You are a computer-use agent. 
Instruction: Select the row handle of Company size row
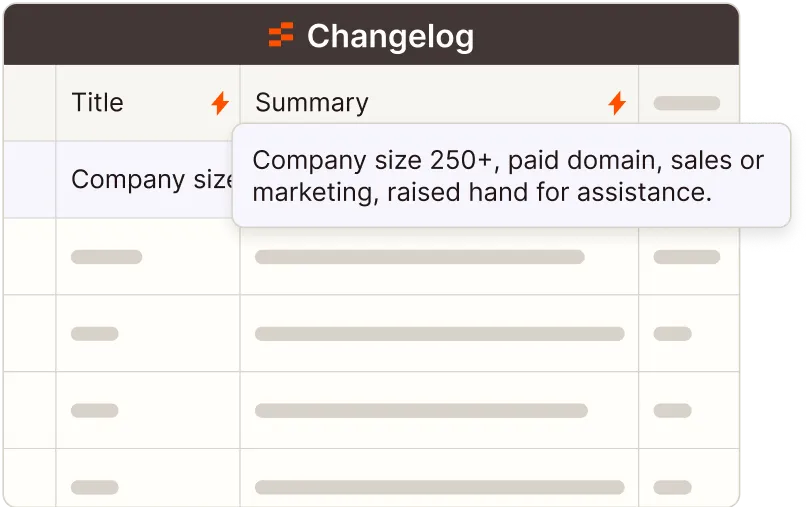coord(30,180)
